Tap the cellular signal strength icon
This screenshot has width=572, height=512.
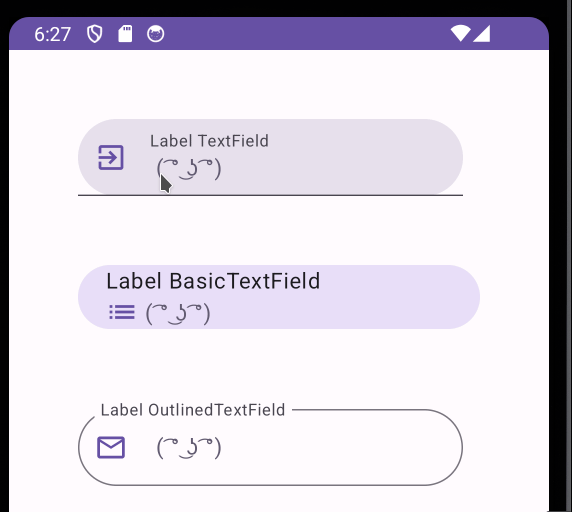coord(482,34)
